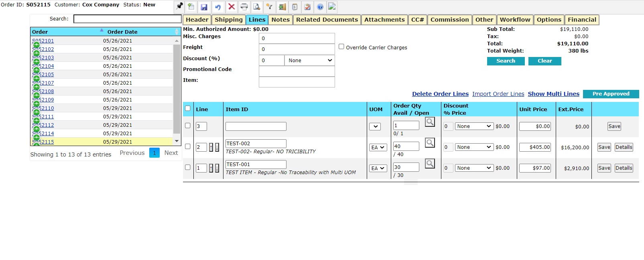Screen dimensions: 644x260
Task: Click the image picture icon in toolbar
Action: (x=332, y=6)
